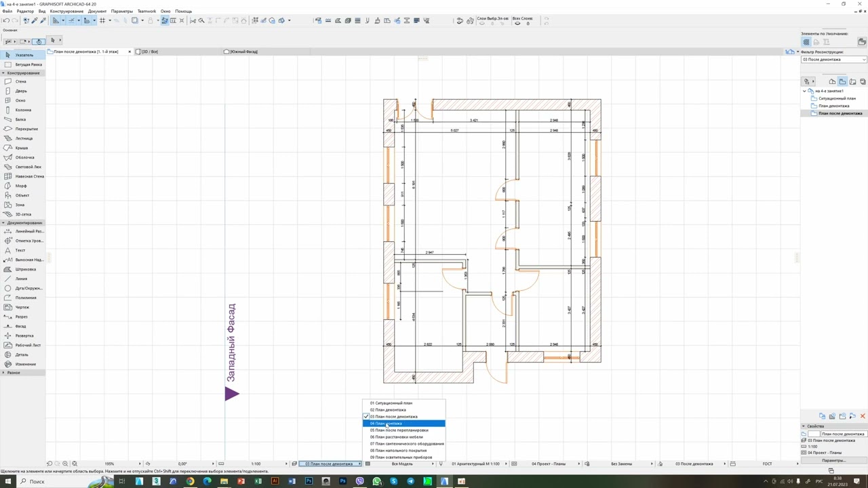This screenshot has height=488, width=868.
Task: Select the Полилиния (Polyline) tool
Action: (26, 298)
